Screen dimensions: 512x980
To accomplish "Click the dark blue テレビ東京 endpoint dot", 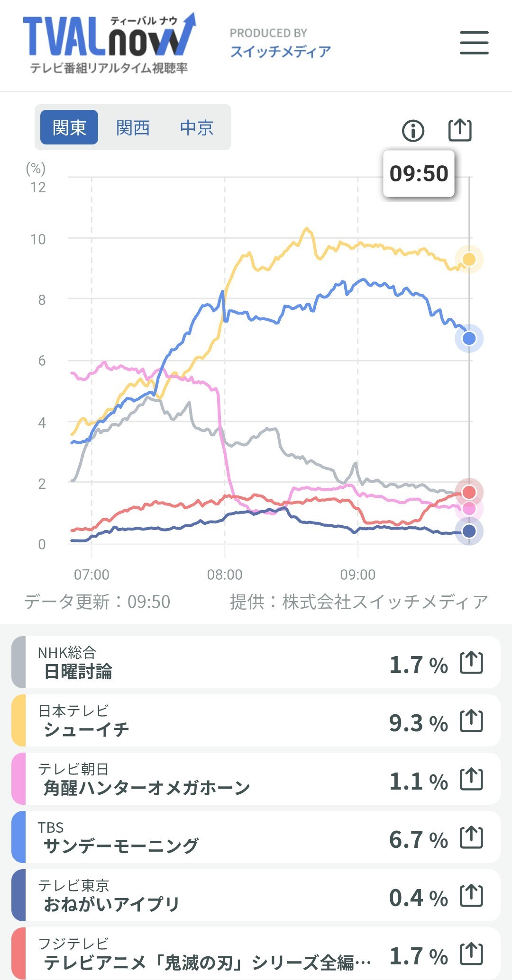I will click(469, 531).
